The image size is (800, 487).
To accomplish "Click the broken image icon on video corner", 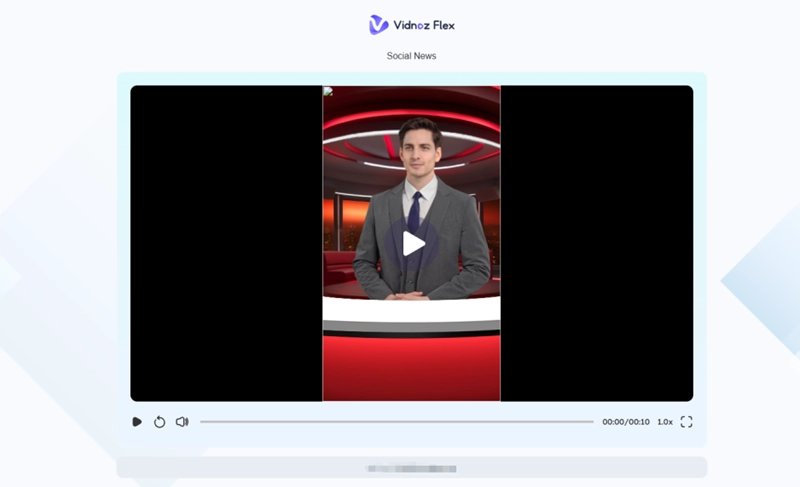I will tap(328, 91).
